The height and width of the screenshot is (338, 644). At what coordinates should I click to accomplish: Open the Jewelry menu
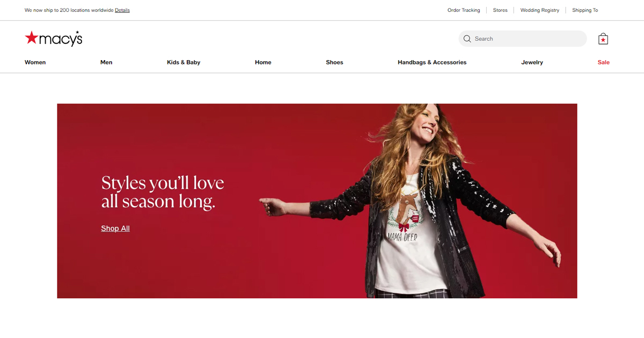point(532,62)
